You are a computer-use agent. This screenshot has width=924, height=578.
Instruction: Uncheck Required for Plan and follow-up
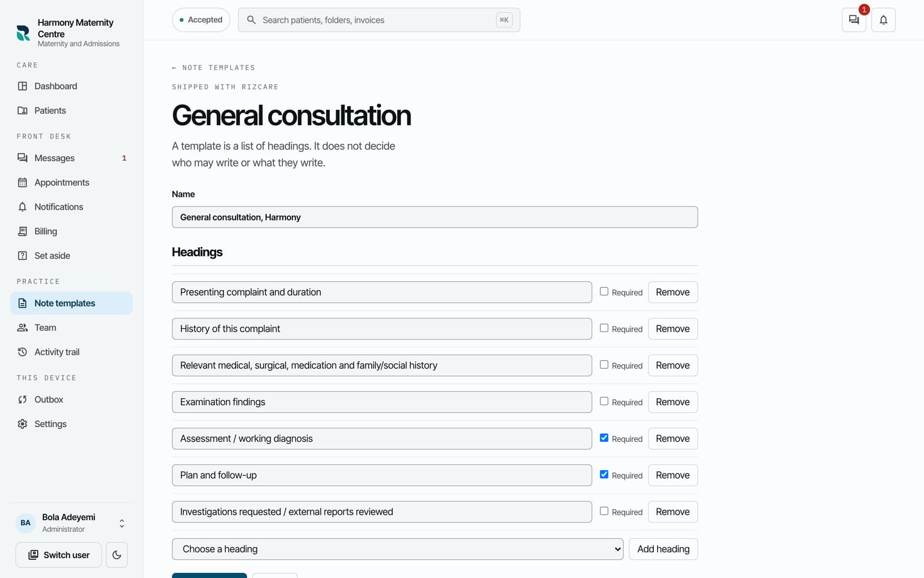pos(604,475)
